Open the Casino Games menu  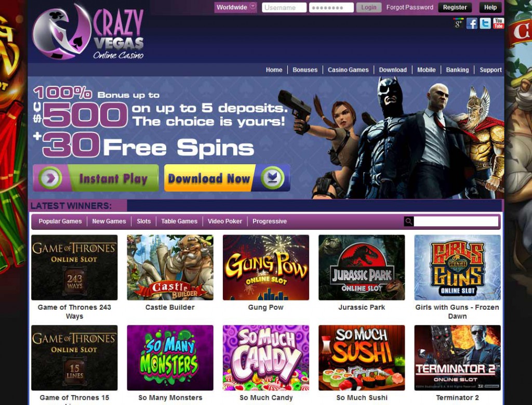point(348,70)
